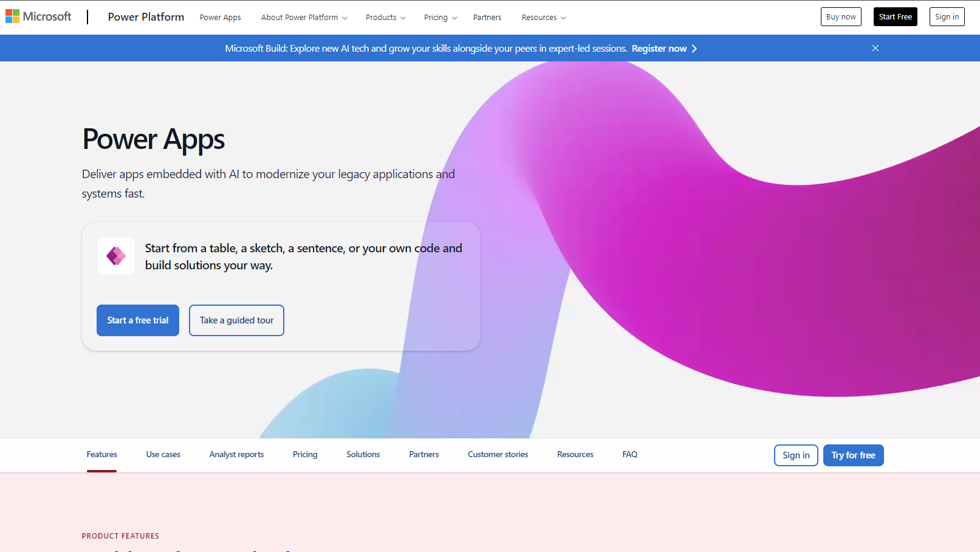
Task: Take a guided tour
Action: (x=236, y=320)
